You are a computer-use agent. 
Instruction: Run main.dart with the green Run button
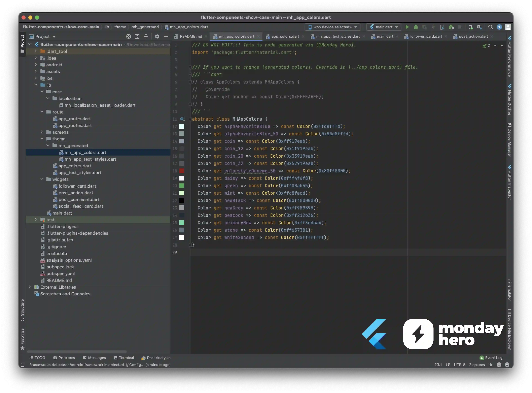pyautogui.click(x=407, y=27)
